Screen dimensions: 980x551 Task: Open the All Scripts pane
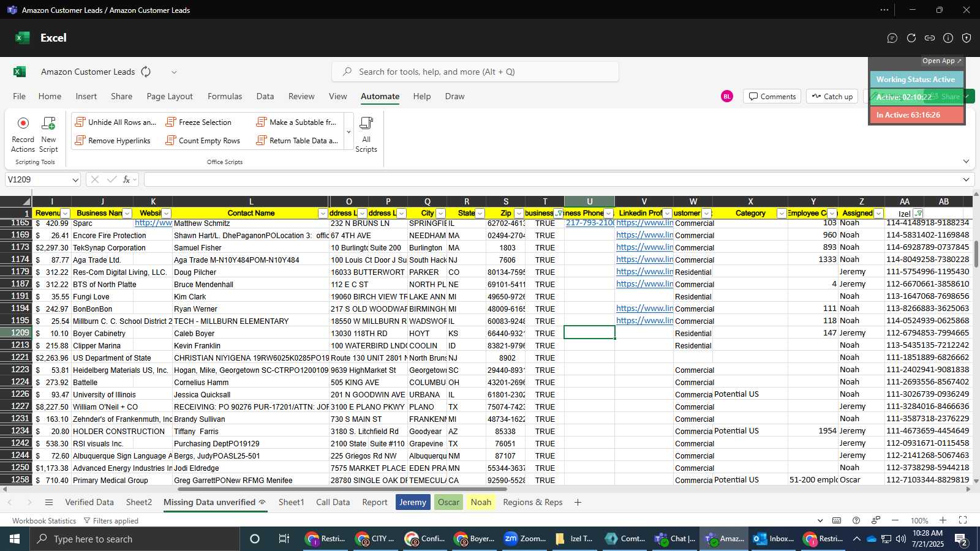coord(366,134)
